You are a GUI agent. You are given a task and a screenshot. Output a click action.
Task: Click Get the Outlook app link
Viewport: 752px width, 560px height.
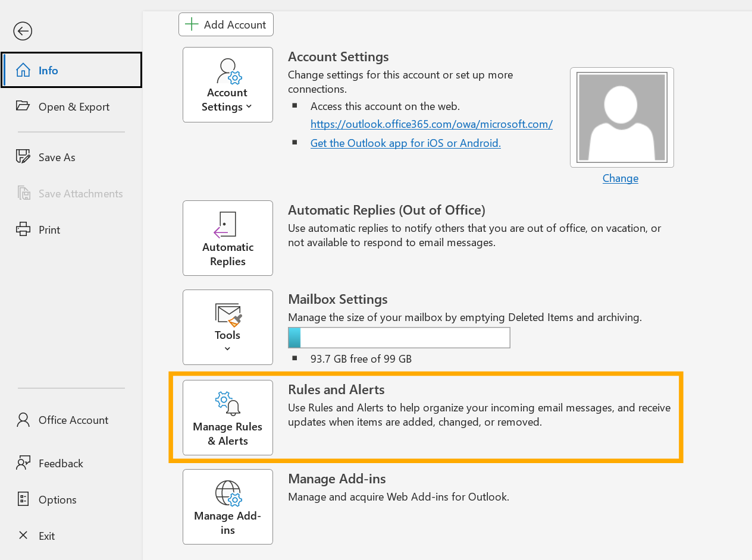click(x=405, y=143)
